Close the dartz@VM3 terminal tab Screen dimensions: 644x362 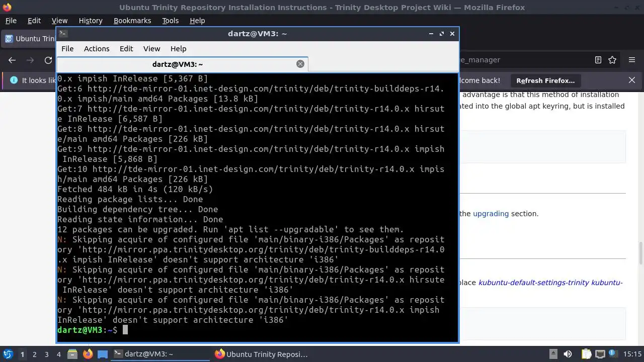point(300,64)
